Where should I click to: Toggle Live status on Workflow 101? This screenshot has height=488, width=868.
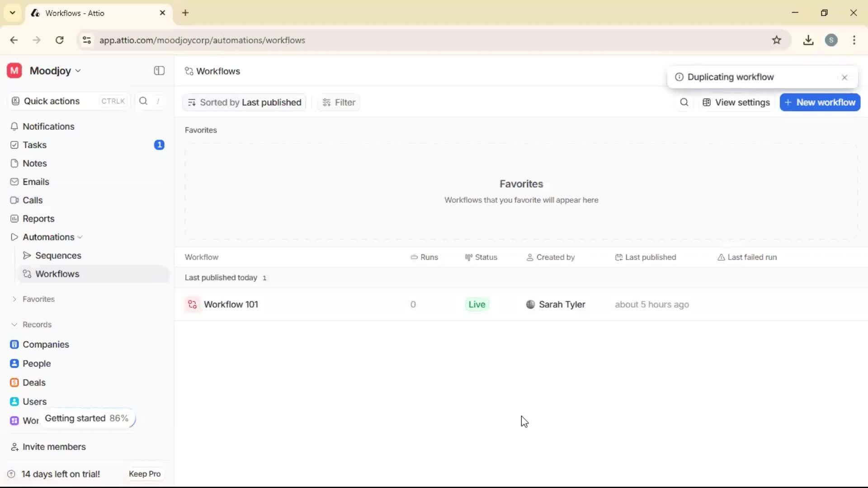point(477,304)
